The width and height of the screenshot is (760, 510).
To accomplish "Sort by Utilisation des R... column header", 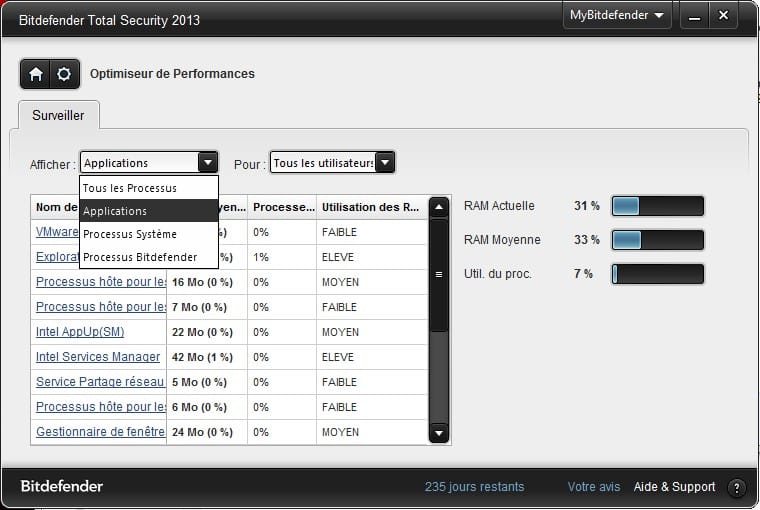I will pyautogui.click(x=372, y=207).
